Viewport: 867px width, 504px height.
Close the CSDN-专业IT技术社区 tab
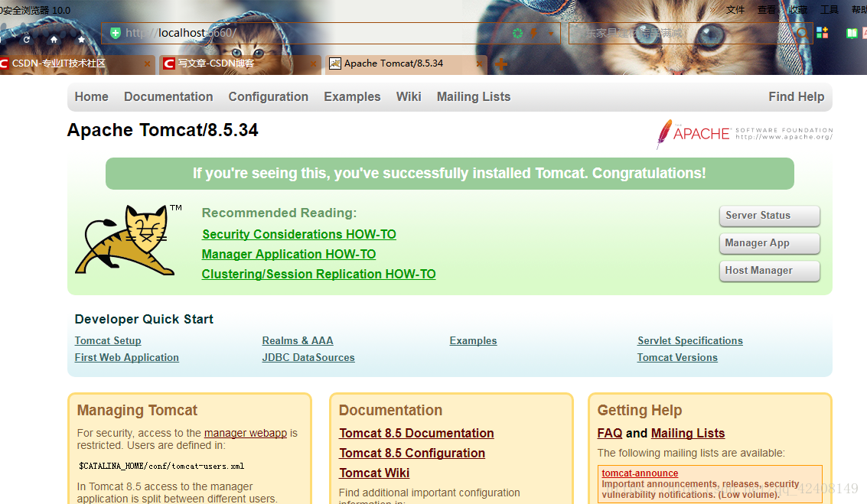[147, 64]
